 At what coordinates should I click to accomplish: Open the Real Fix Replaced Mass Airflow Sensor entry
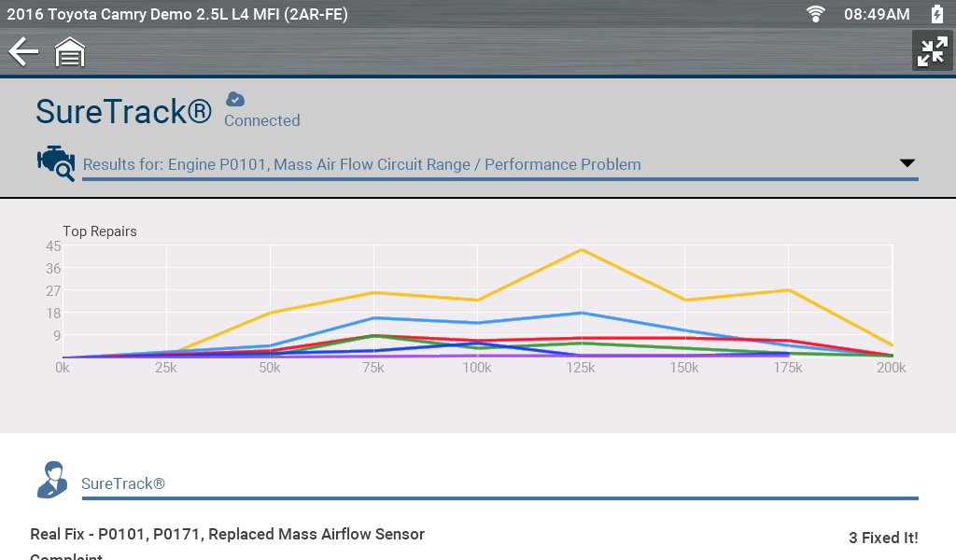tap(227, 535)
